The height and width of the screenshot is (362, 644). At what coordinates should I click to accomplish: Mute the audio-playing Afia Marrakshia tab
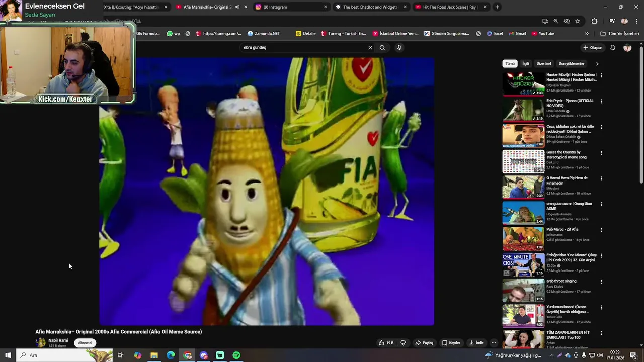pyautogui.click(x=237, y=7)
